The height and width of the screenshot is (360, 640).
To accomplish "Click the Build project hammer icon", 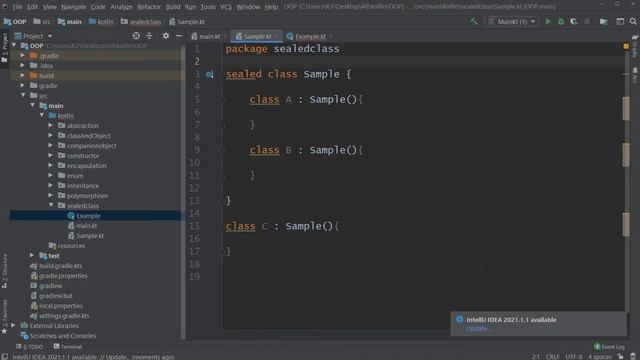I will click(473, 21).
